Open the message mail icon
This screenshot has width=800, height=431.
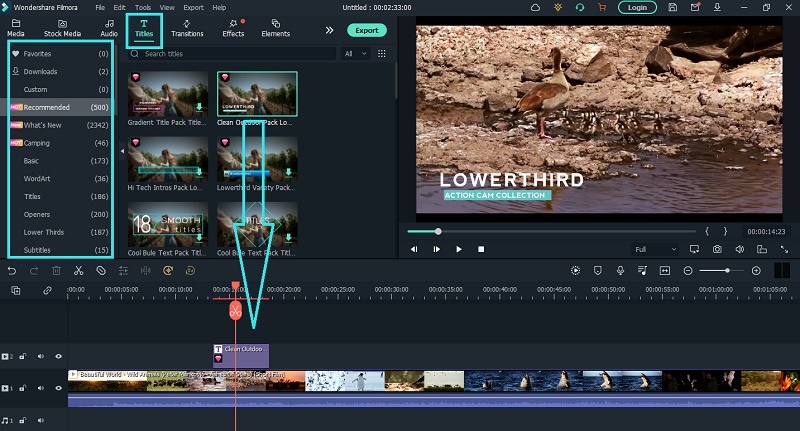[x=695, y=7]
